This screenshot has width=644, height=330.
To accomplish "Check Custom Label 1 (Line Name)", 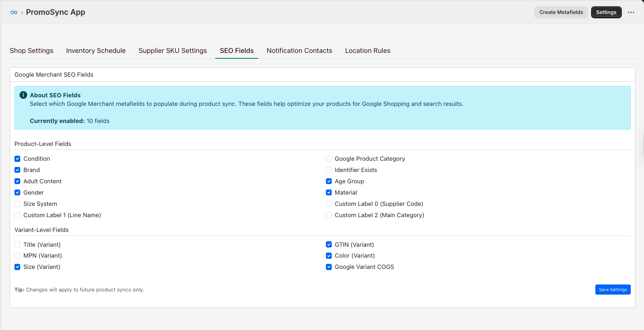I will pos(18,215).
